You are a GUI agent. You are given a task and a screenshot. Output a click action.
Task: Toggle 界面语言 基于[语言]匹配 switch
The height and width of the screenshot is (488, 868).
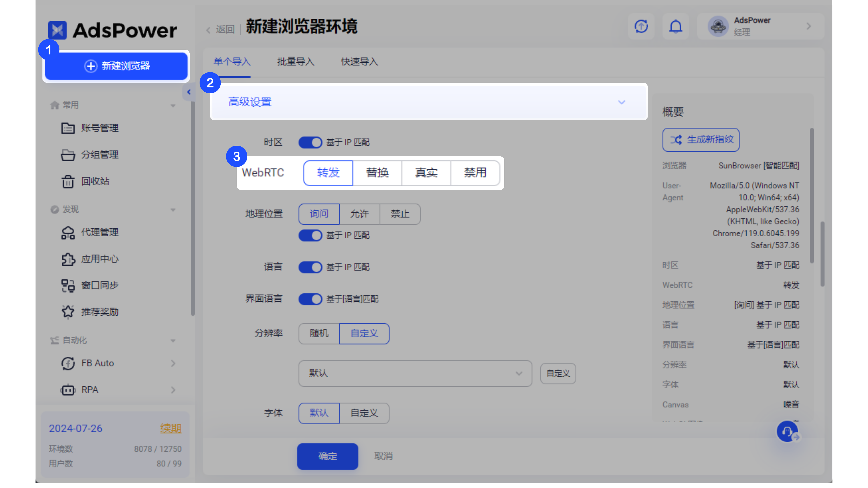tap(310, 299)
